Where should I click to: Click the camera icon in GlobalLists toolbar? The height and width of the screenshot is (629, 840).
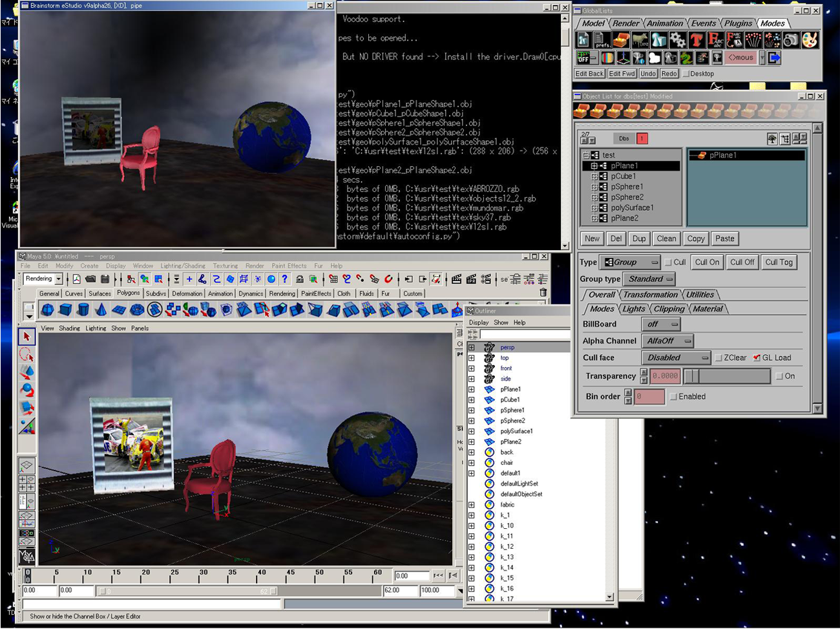(790, 40)
